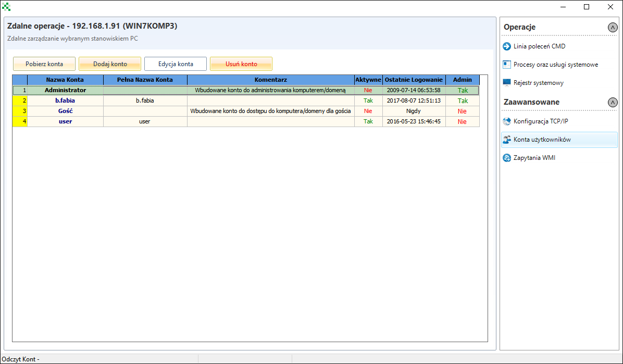Screen dimensions: 623x364
Task: Open the Linia poleceń CMD label
Action: click(x=539, y=46)
